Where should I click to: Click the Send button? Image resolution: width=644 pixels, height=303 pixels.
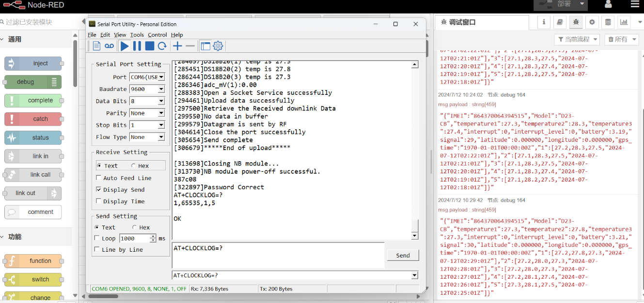[x=403, y=255]
